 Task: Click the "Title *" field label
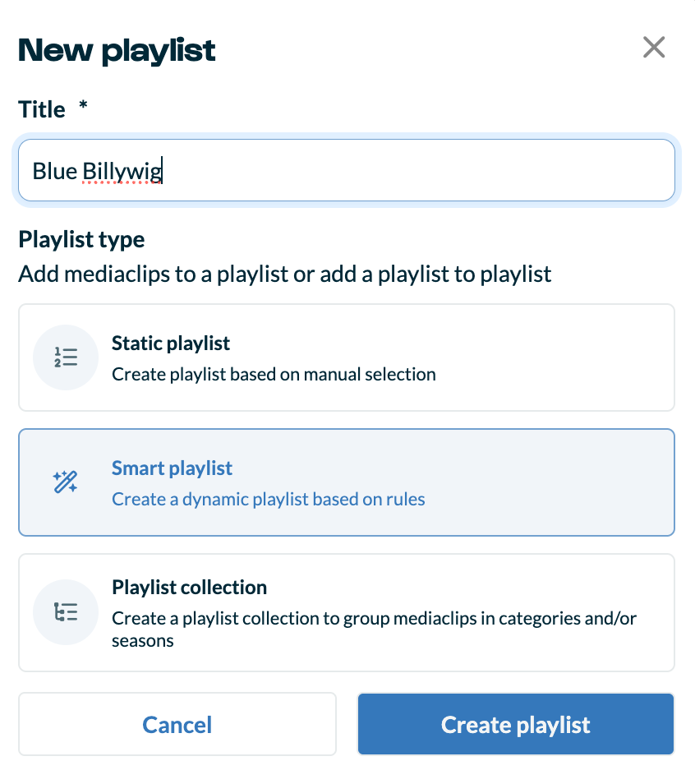[53, 109]
